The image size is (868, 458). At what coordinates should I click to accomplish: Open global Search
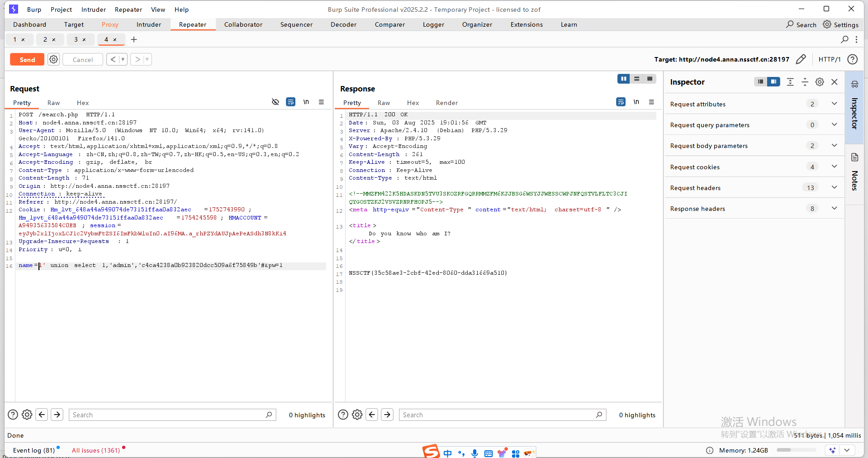tap(801, 24)
